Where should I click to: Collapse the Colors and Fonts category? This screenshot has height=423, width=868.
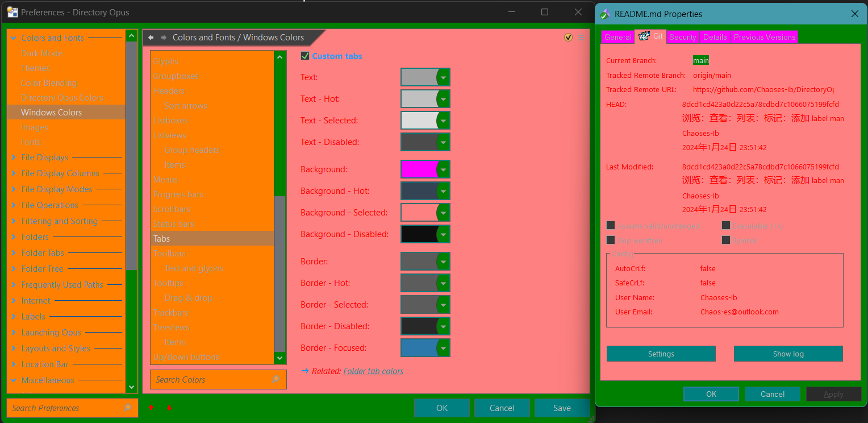[x=14, y=38]
